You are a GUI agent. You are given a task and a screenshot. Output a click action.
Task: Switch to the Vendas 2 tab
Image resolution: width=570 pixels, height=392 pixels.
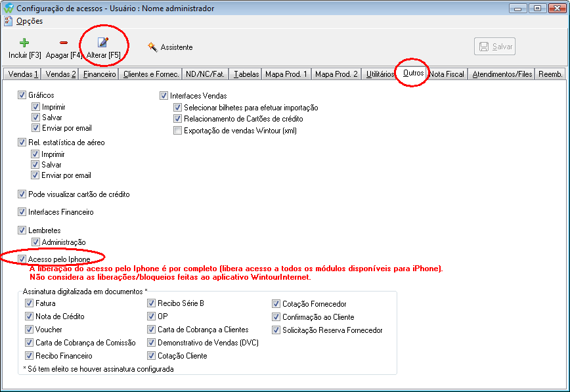(x=60, y=74)
